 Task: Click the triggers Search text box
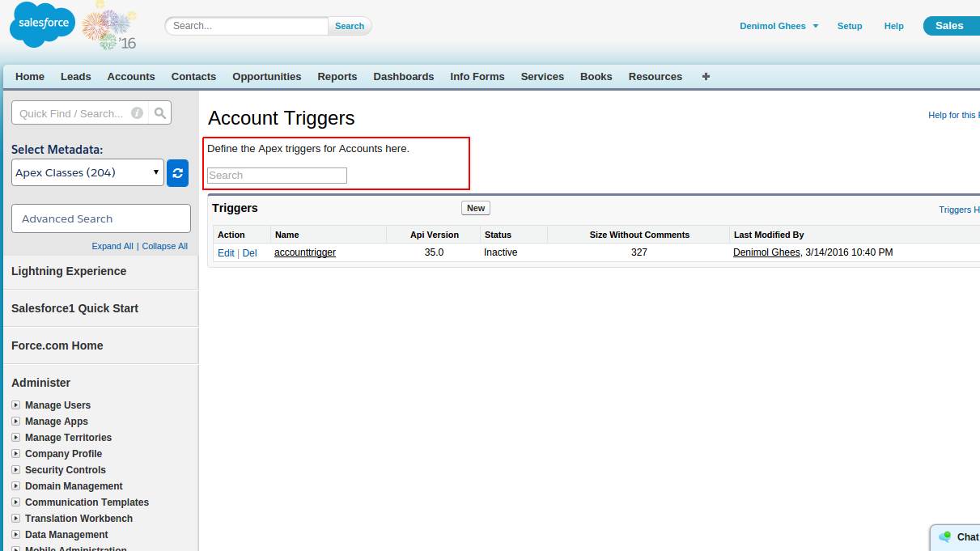tap(277, 176)
